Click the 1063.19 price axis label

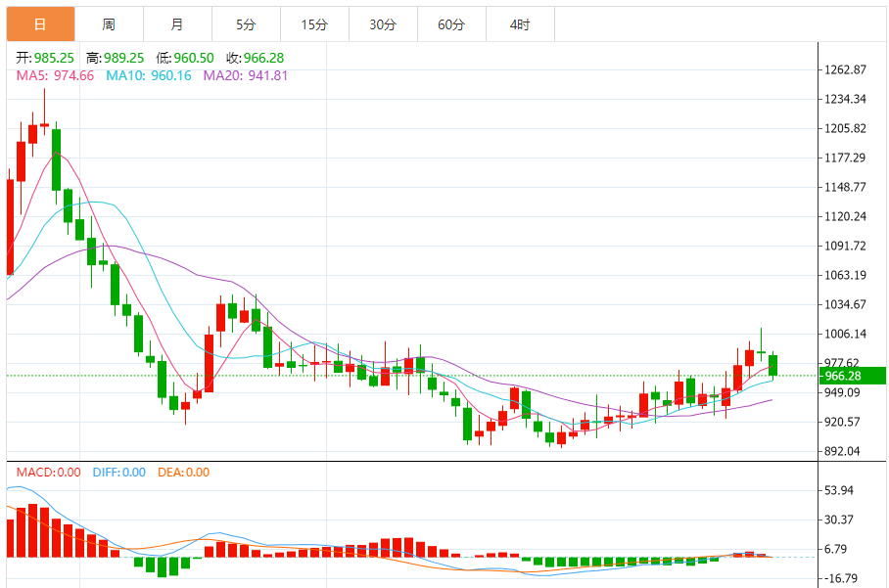click(845, 275)
